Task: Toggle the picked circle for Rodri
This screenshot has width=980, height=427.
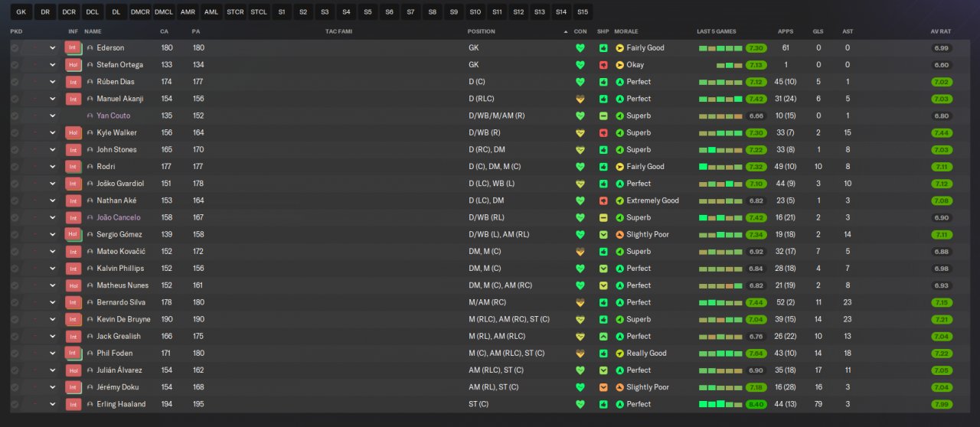Action: click(15, 167)
